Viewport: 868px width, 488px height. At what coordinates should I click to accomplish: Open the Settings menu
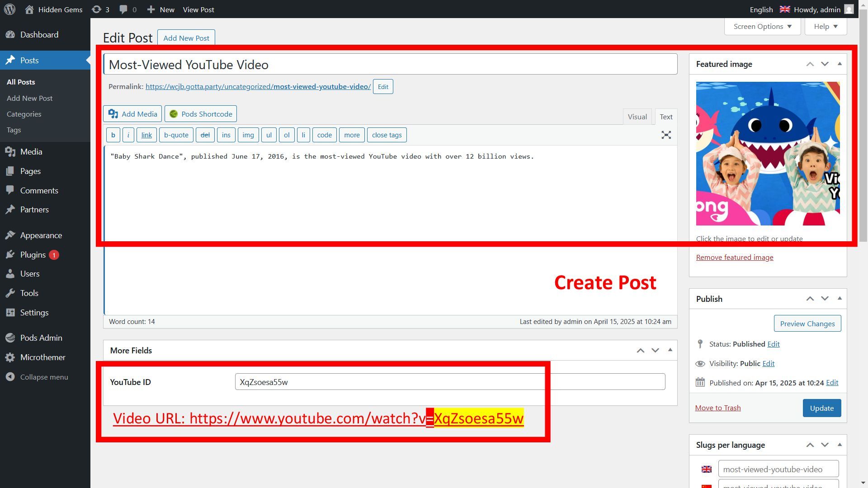pos(45,313)
